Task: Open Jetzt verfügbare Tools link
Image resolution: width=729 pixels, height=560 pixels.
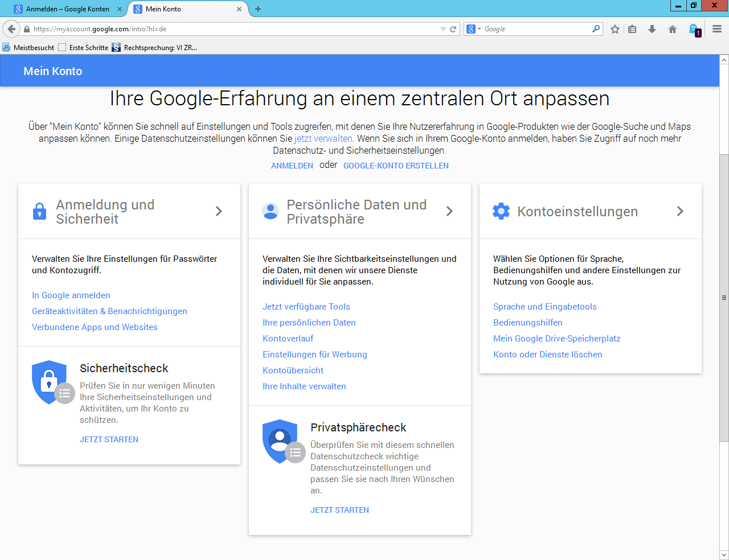Action: (x=306, y=307)
